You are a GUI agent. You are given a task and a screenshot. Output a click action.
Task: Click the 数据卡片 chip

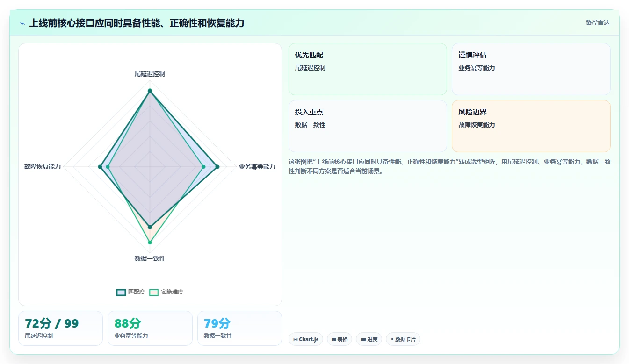coord(403,339)
